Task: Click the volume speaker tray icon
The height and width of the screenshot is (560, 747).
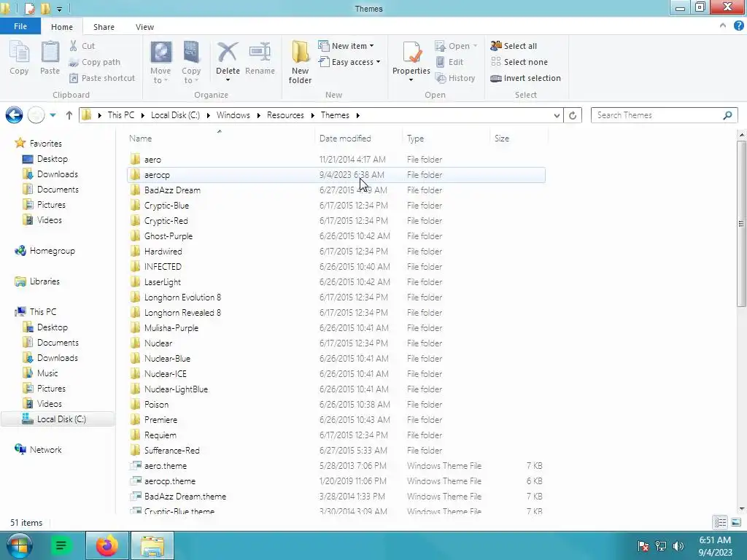Action: (x=678, y=546)
